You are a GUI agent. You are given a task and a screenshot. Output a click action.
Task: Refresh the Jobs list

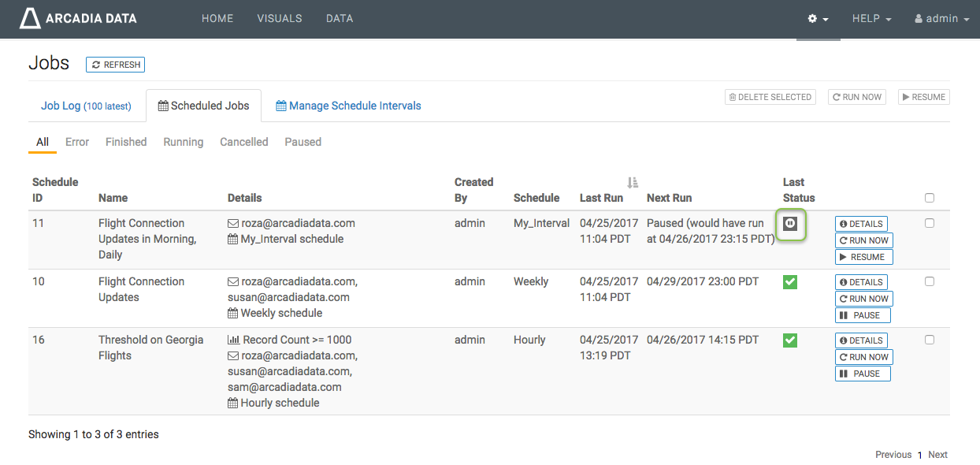click(115, 65)
